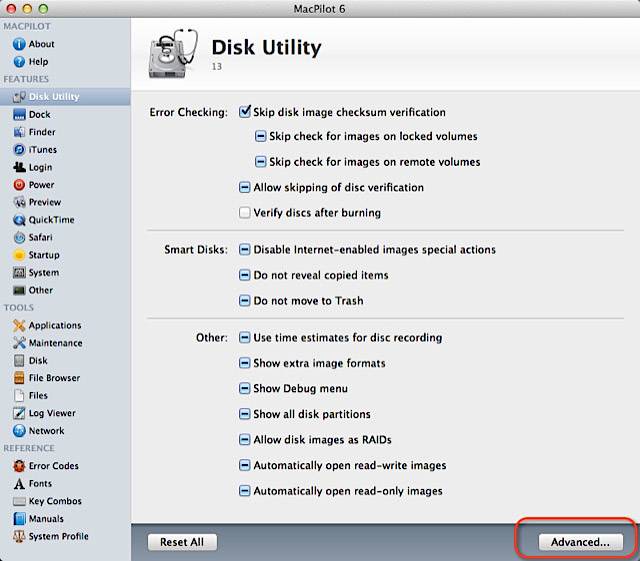The image size is (640, 561).
Task: Click the Reset All button
Action: pyautogui.click(x=182, y=542)
